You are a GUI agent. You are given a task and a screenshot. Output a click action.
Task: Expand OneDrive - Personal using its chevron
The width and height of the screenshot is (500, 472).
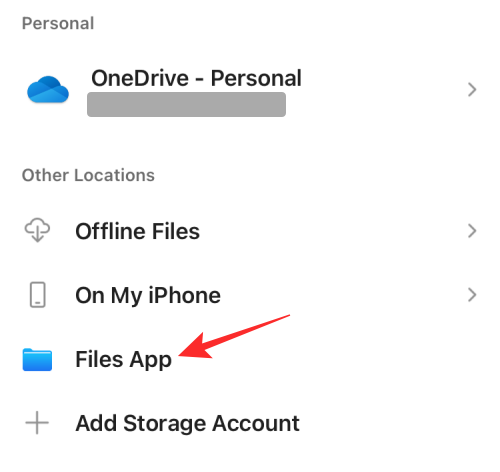pos(472,90)
